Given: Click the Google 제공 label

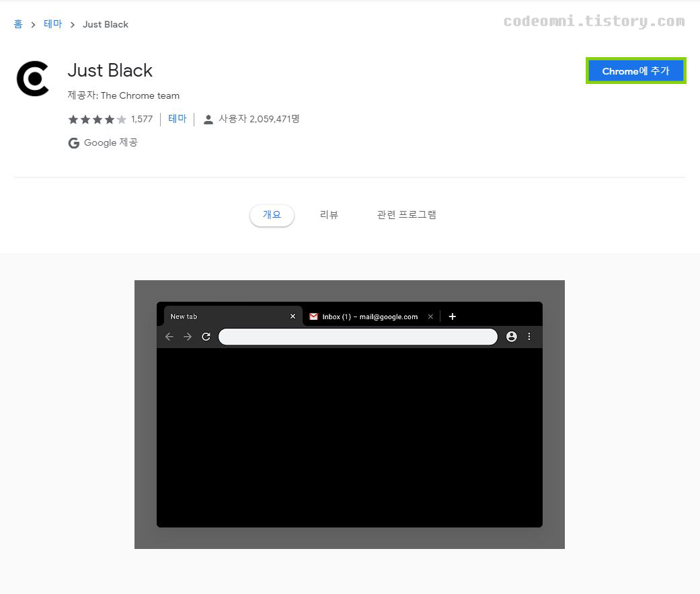Looking at the screenshot, I should point(111,142).
